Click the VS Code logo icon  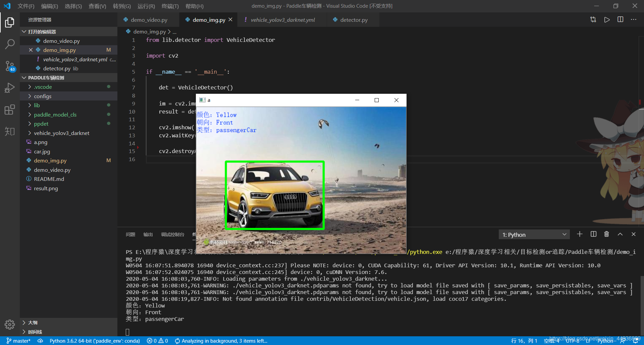7,6
